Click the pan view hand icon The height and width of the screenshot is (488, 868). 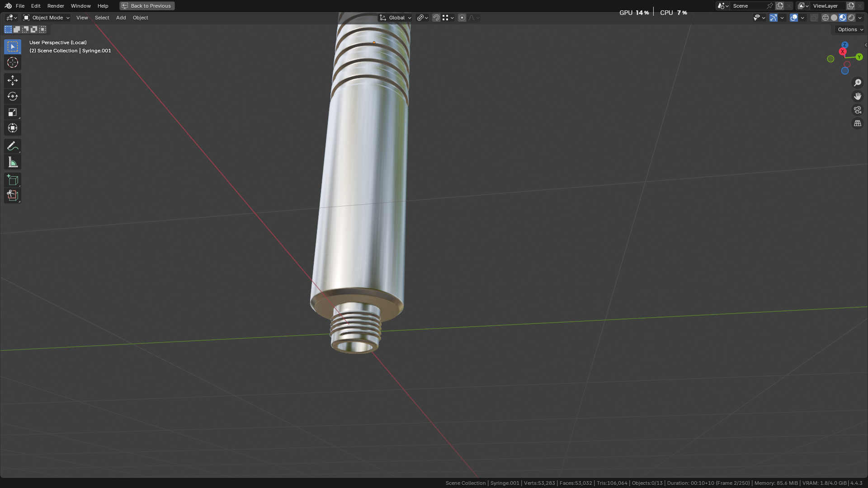pyautogui.click(x=858, y=96)
